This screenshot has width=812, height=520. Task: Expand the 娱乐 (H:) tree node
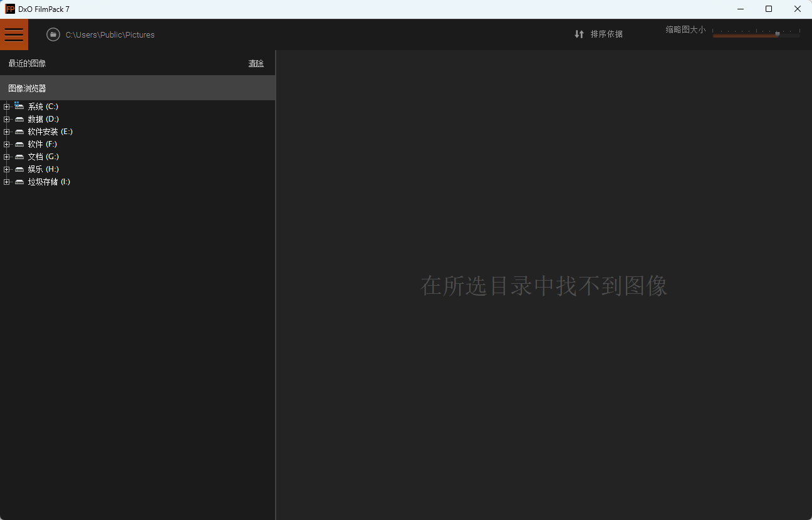6,169
